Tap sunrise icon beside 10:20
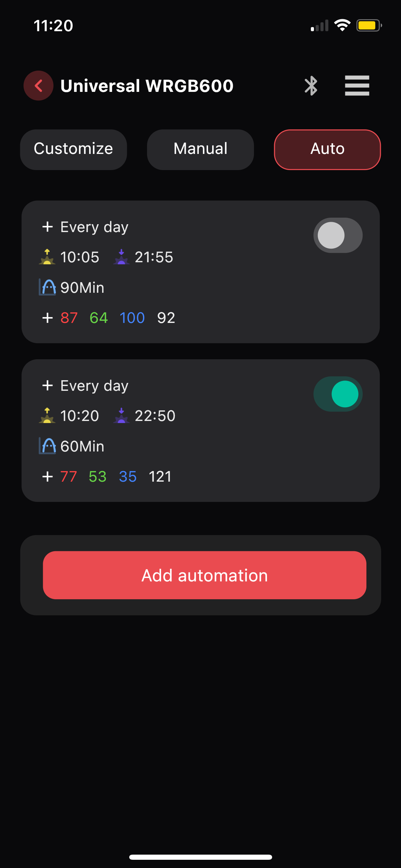Screen dimensions: 401x868 point(47,416)
